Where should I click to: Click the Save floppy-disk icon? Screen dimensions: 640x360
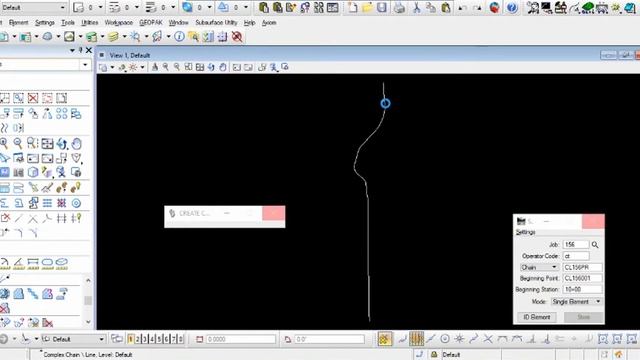[x=382, y=7]
